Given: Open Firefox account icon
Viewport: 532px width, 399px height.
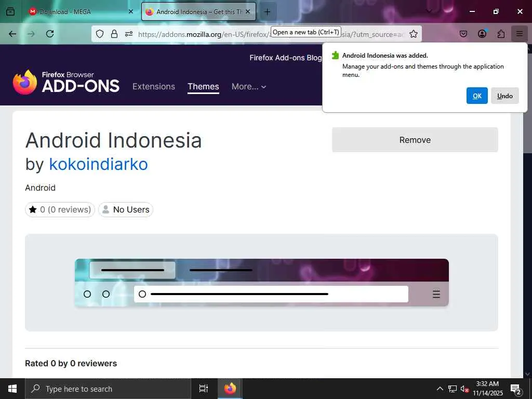Looking at the screenshot, I should [x=482, y=34].
